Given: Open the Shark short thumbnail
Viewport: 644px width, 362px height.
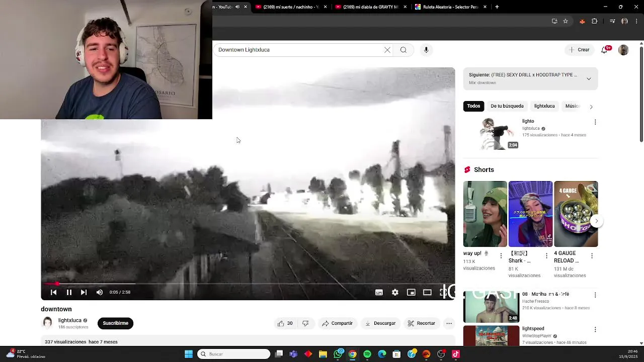Looking at the screenshot, I should [x=530, y=214].
